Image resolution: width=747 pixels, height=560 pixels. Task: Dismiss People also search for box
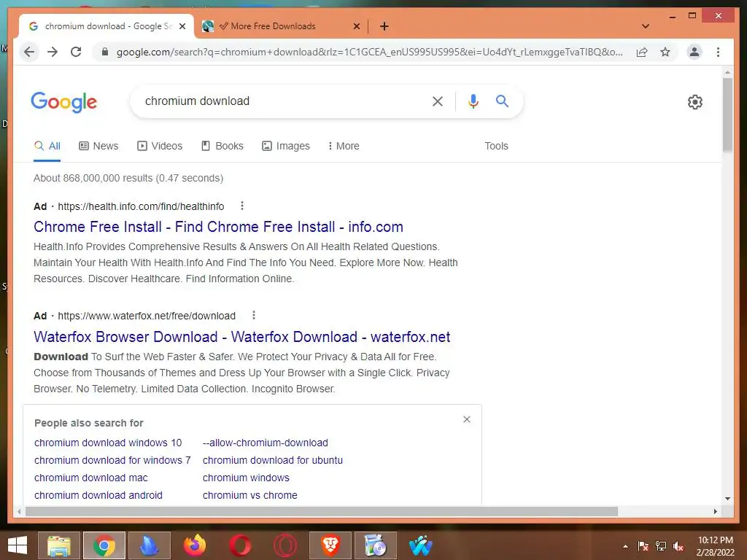click(466, 419)
